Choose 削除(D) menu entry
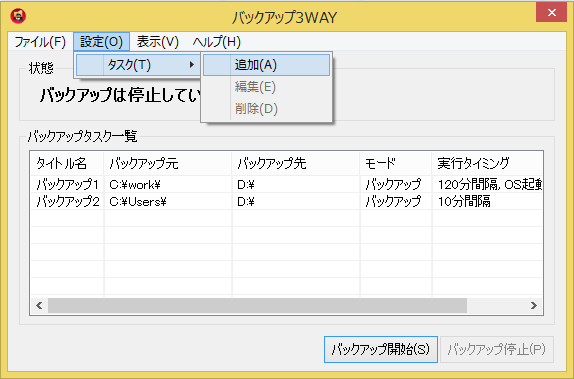 coord(266,109)
